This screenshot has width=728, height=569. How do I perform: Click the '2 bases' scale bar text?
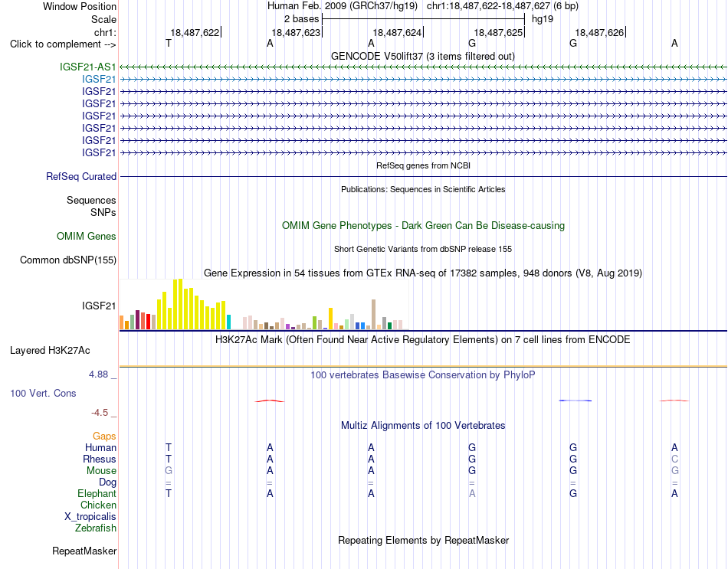[302, 19]
